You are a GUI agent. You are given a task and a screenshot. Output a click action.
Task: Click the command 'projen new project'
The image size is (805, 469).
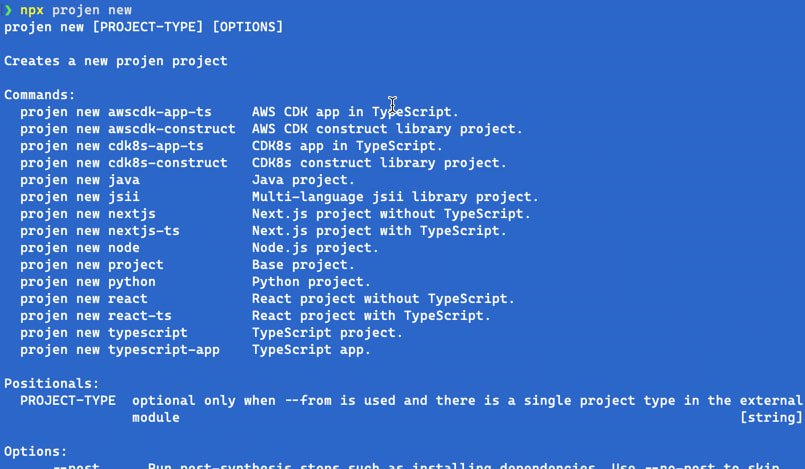92,265
